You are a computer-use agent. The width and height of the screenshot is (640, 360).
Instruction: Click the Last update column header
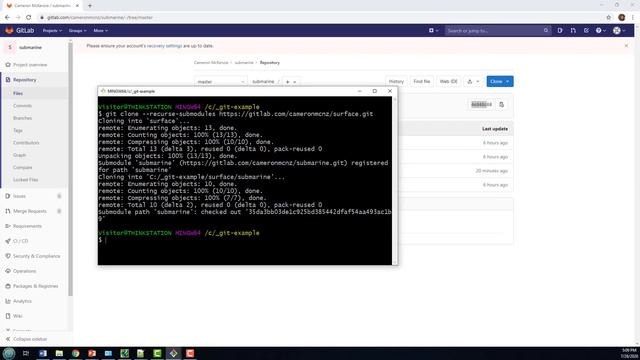tap(495, 129)
